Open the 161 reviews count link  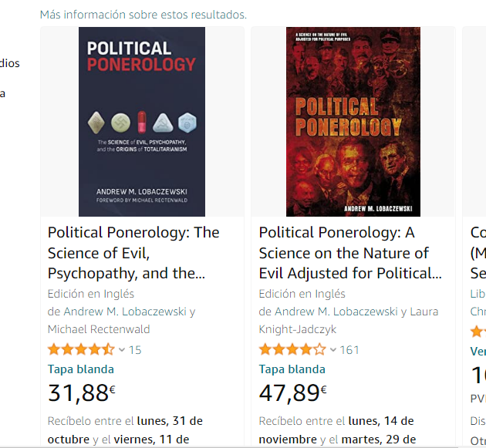click(349, 350)
